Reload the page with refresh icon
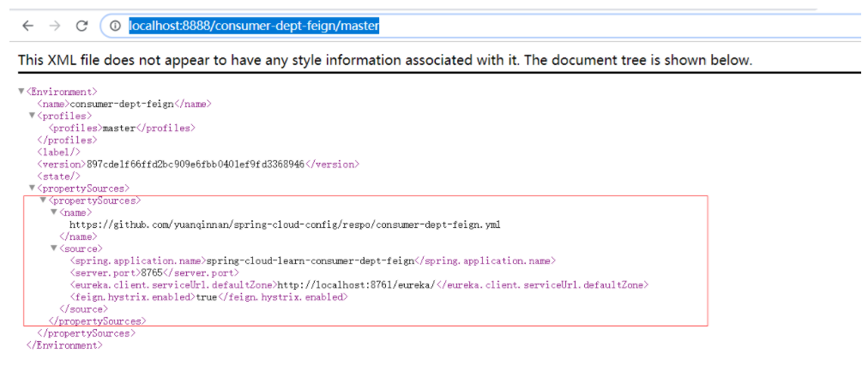The width and height of the screenshot is (868, 371). [x=82, y=26]
